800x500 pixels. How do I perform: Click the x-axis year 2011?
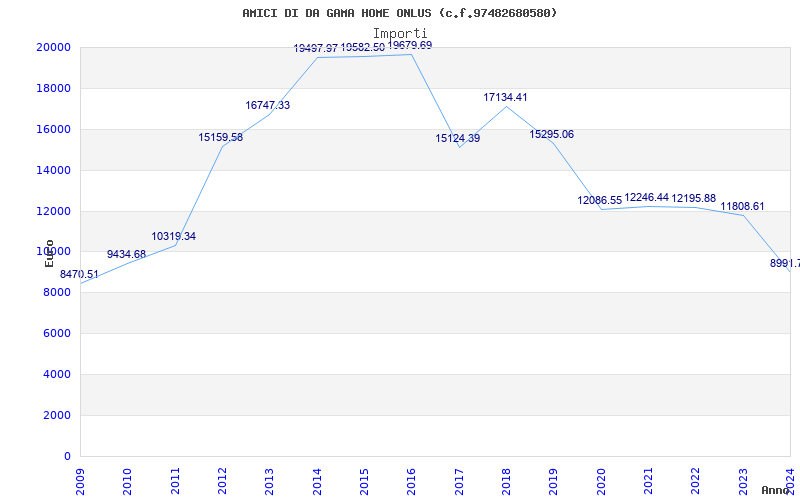[175, 481]
